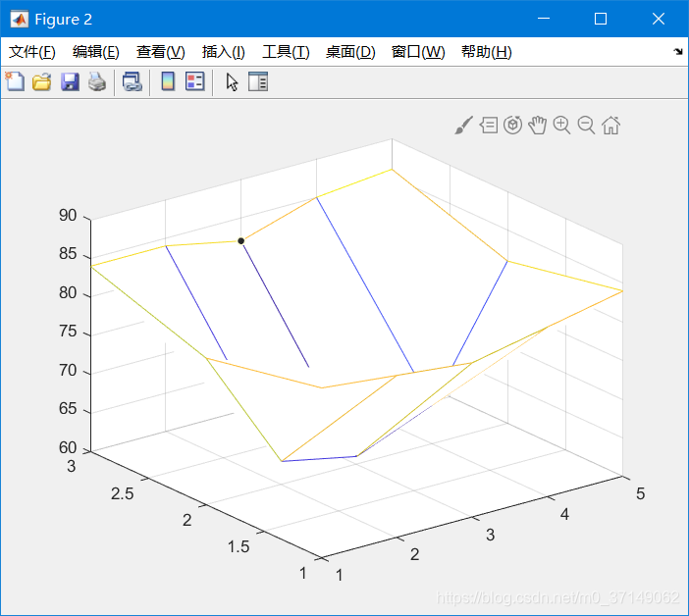Click the Link Plot toolbar icon

(132, 82)
